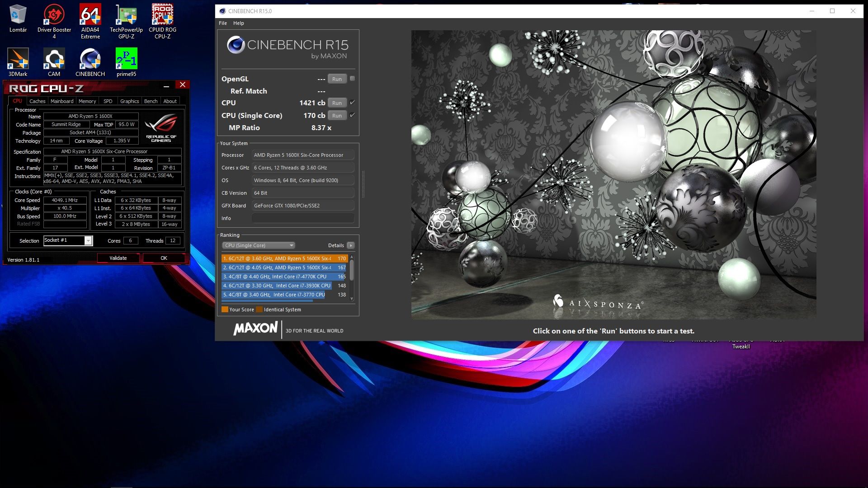Click the Info input field

point(303,218)
